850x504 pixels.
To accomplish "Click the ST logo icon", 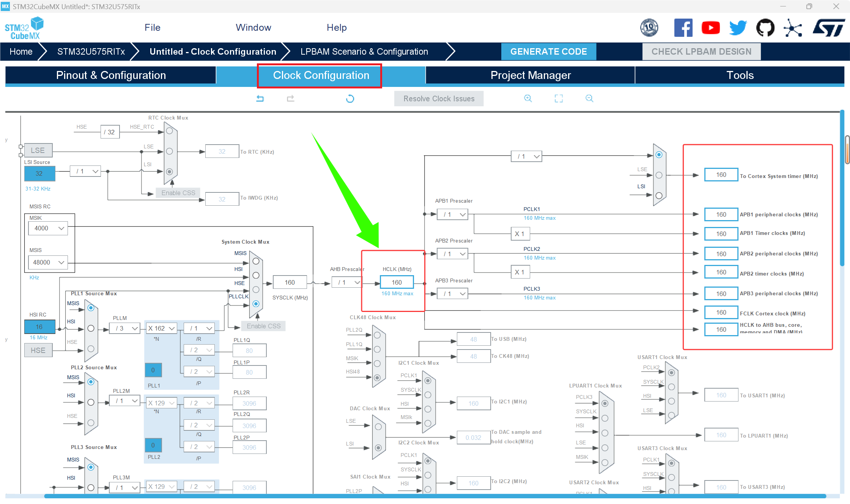I will (829, 28).
